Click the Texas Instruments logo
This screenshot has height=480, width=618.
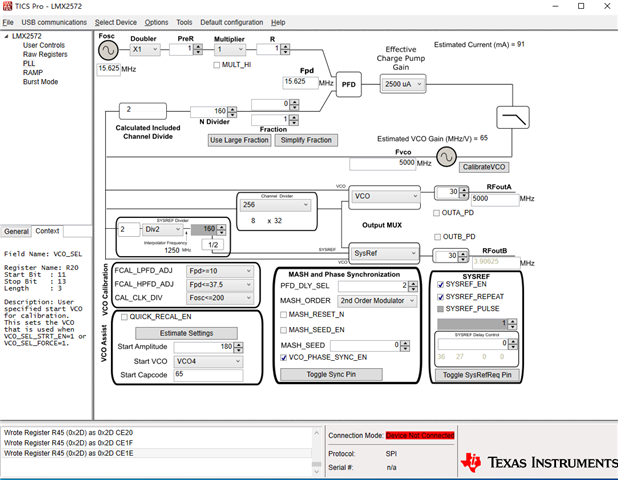(x=539, y=462)
